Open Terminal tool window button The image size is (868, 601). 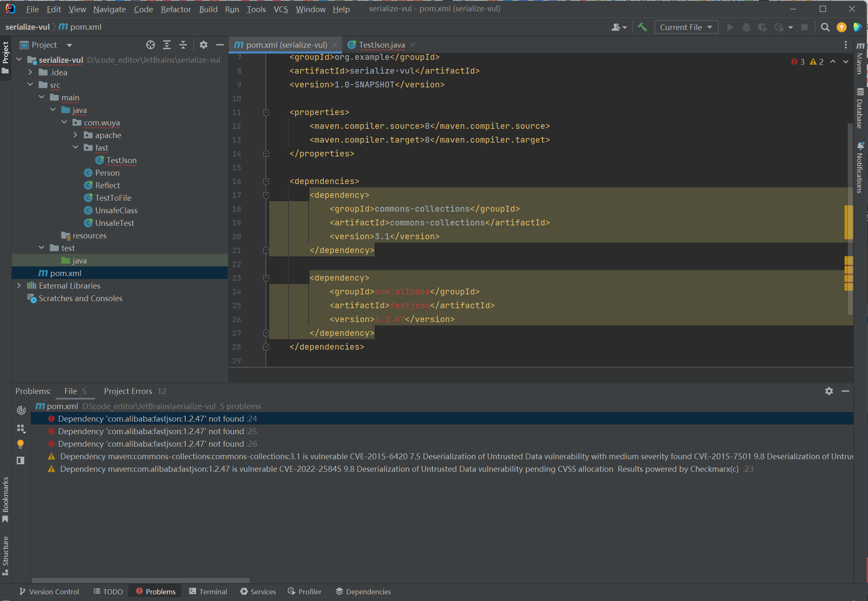208,592
